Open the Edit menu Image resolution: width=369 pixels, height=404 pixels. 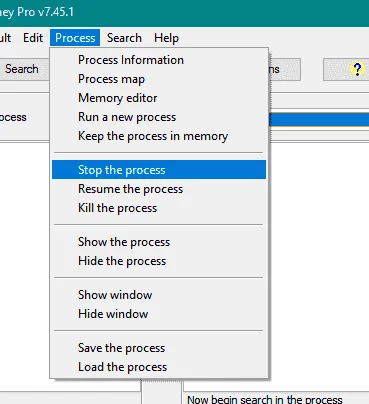33,38
